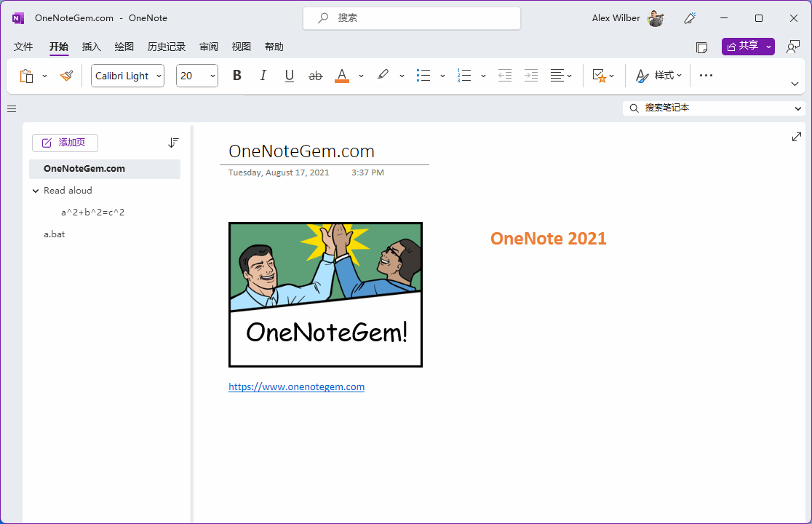Show the navigation pane hamburger icon
Screen dimensions: 812x524
[x=12, y=108]
